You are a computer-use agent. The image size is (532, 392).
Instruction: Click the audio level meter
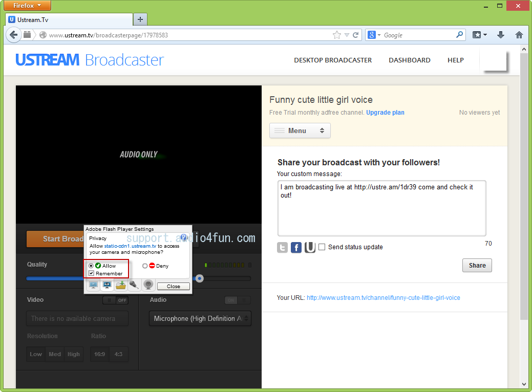(x=228, y=265)
